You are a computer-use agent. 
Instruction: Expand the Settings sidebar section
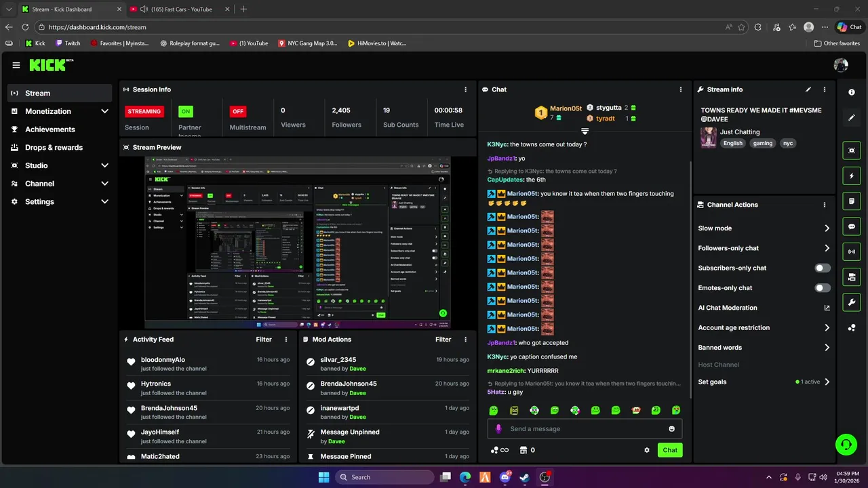coord(104,202)
